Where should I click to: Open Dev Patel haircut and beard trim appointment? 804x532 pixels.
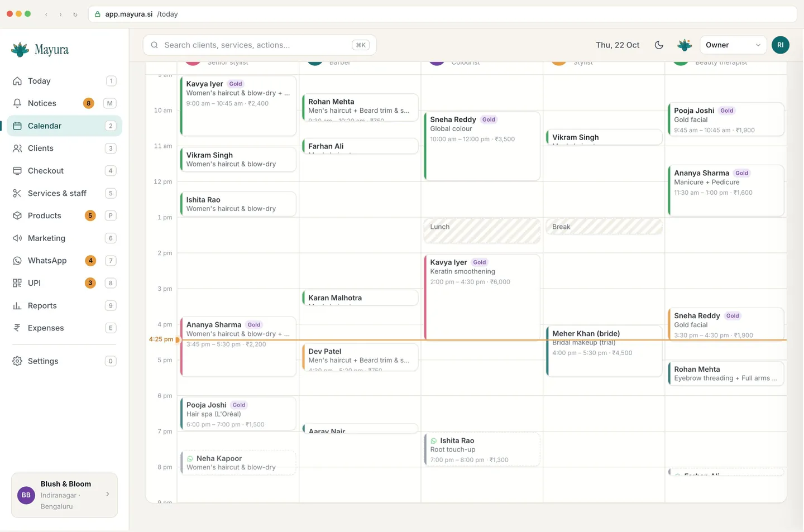point(360,358)
